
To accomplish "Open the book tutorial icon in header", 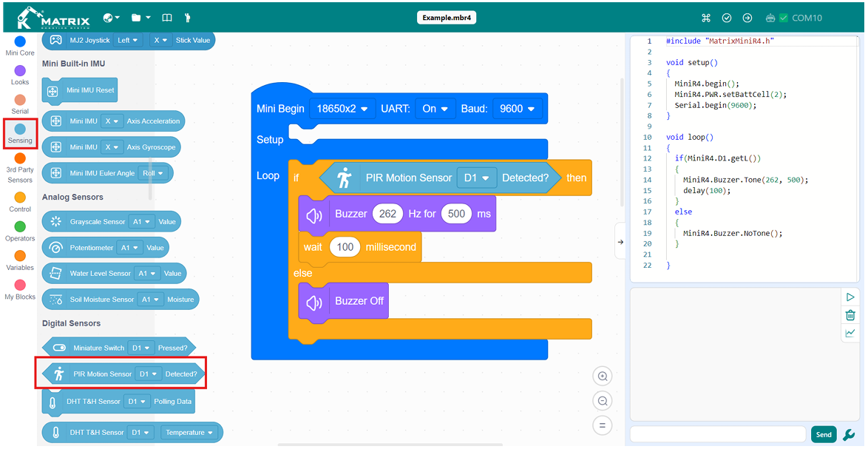I will [166, 18].
